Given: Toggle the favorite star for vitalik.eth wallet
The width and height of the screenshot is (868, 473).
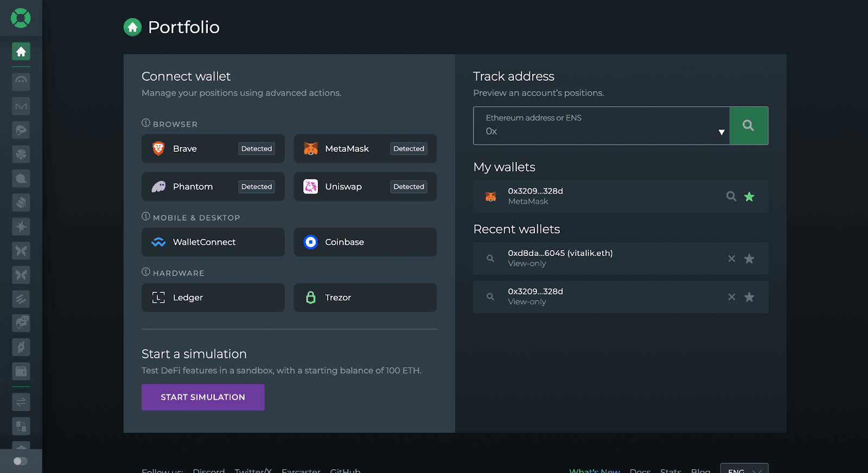Looking at the screenshot, I should click(749, 259).
